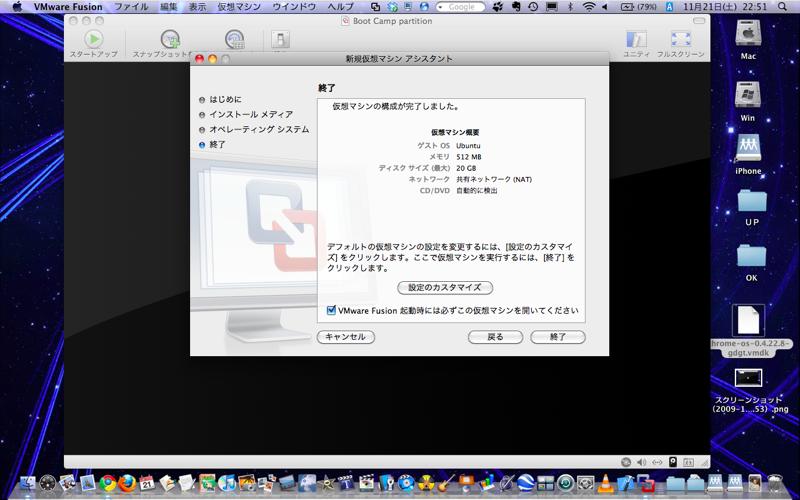The width and height of the screenshot is (800, 500).
Task: Open the iPhone network drive icon
Action: point(748,149)
